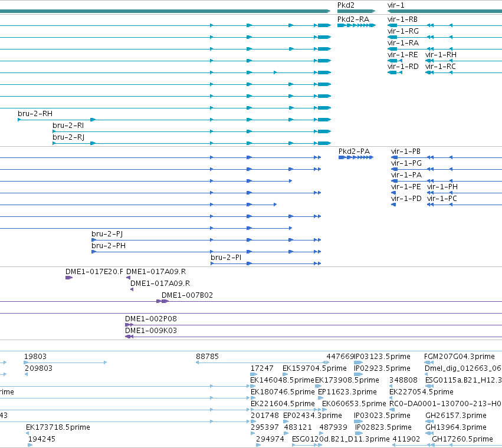This screenshot has width=502, height=448.
Task: Select the EK173718.5prime label
Action: point(58,428)
